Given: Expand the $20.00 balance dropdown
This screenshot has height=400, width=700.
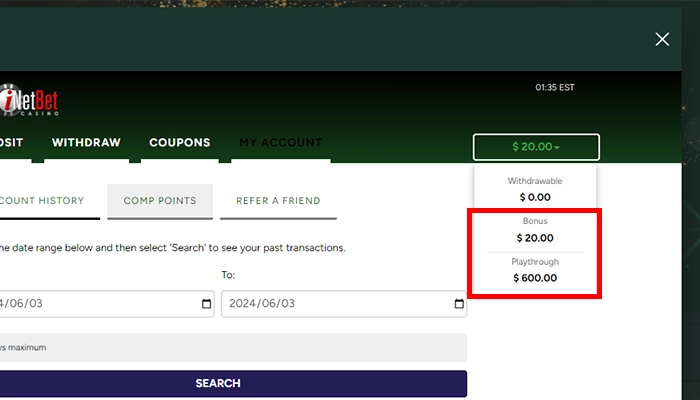Looking at the screenshot, I should pyautogui.click(x=536, y=147).
